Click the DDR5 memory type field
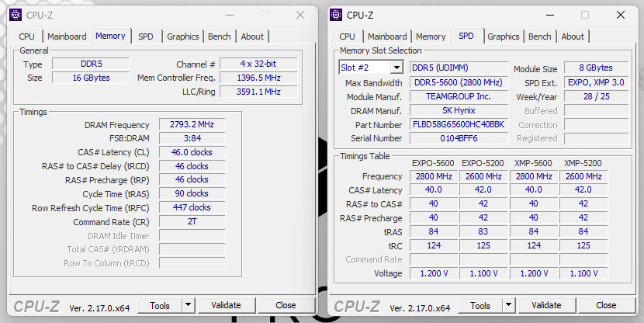Viewport: 644px width, 323px height. point(92,64)
